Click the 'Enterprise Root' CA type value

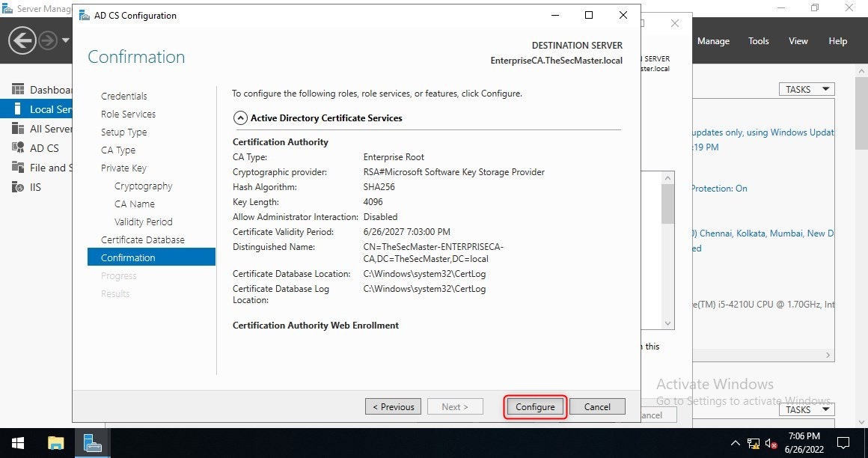394,156
